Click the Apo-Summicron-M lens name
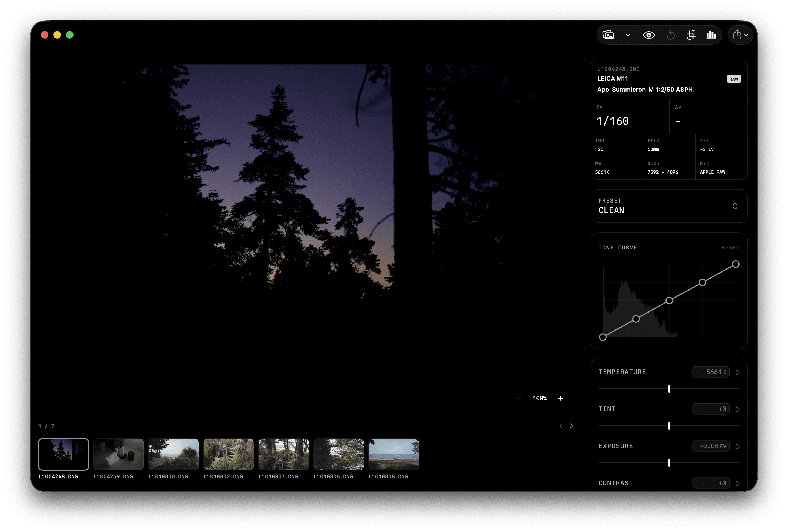Viewport: 788px width, 532px height. coord(646,90)
